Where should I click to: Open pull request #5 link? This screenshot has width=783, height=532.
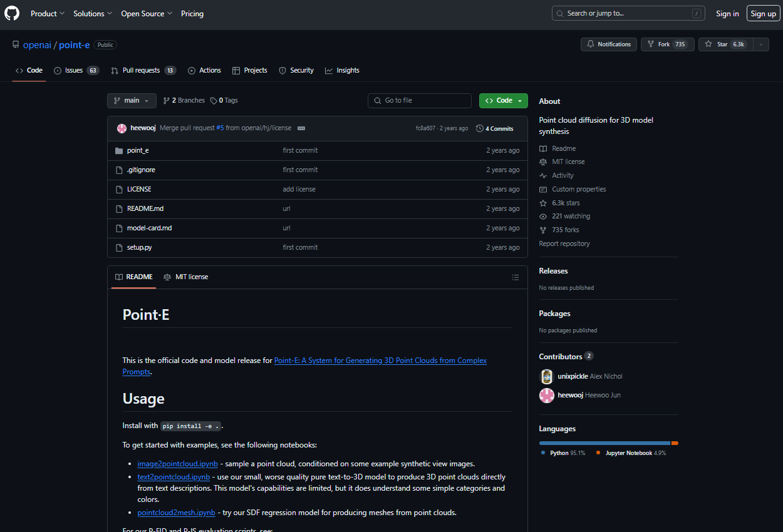[220, 128]
